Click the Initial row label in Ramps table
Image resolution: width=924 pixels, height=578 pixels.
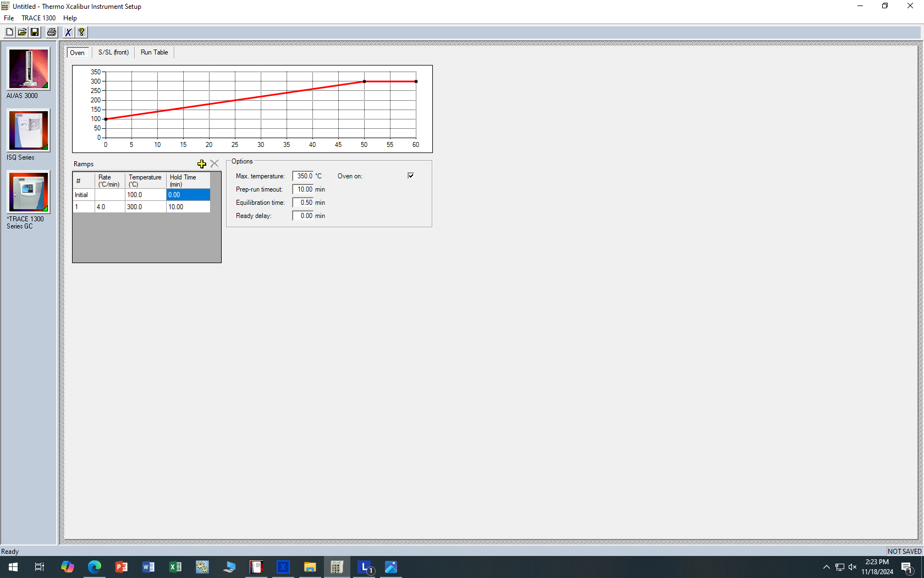(x=84, y=195)
